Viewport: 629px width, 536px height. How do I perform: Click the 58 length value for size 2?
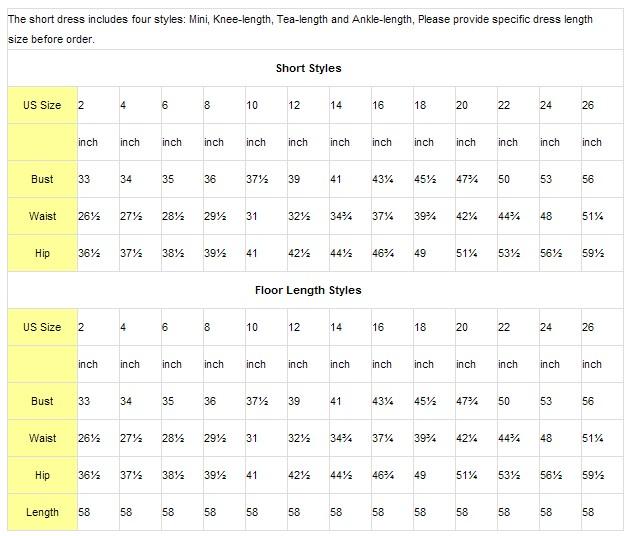tap(84, 512)
